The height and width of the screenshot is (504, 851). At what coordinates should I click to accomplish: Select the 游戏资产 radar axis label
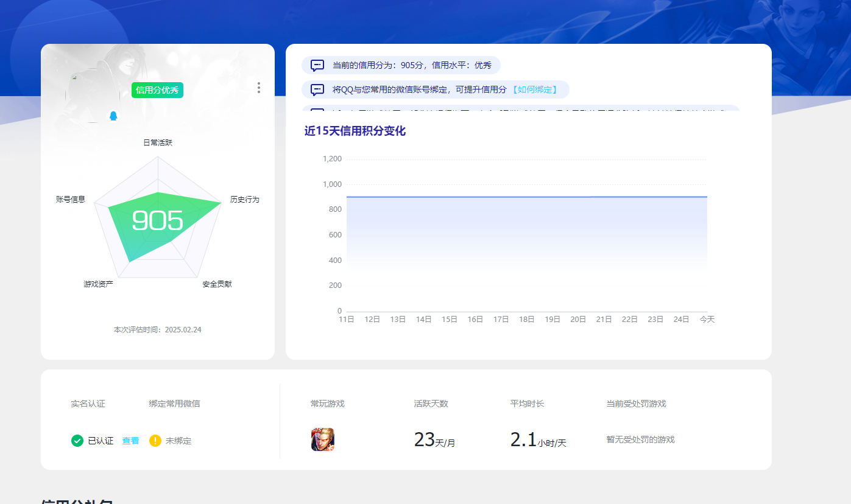98,284
